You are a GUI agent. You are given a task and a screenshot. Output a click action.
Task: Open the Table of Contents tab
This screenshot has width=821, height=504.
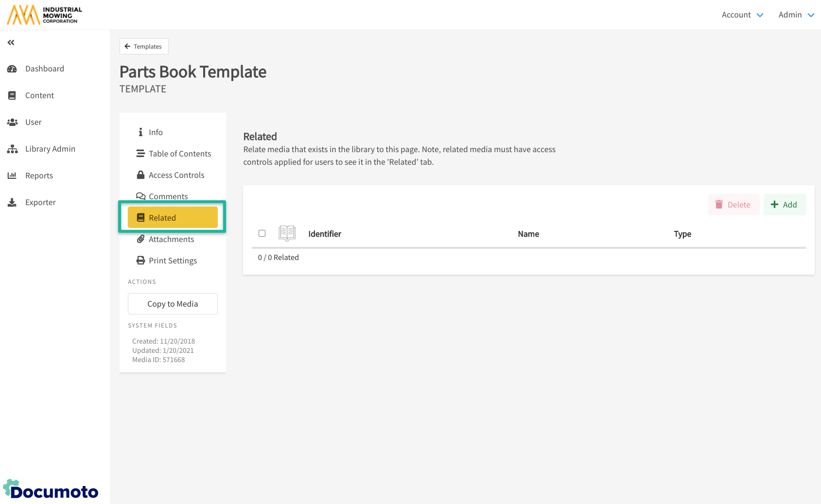179,154
